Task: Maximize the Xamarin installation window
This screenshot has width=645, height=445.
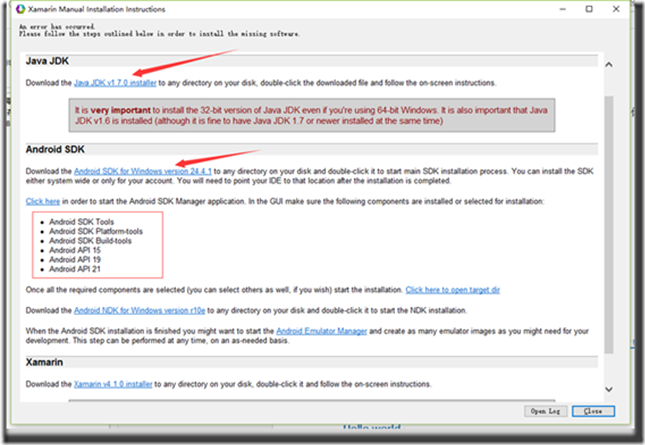Action: pyautogui.click(x=589, y=9)
